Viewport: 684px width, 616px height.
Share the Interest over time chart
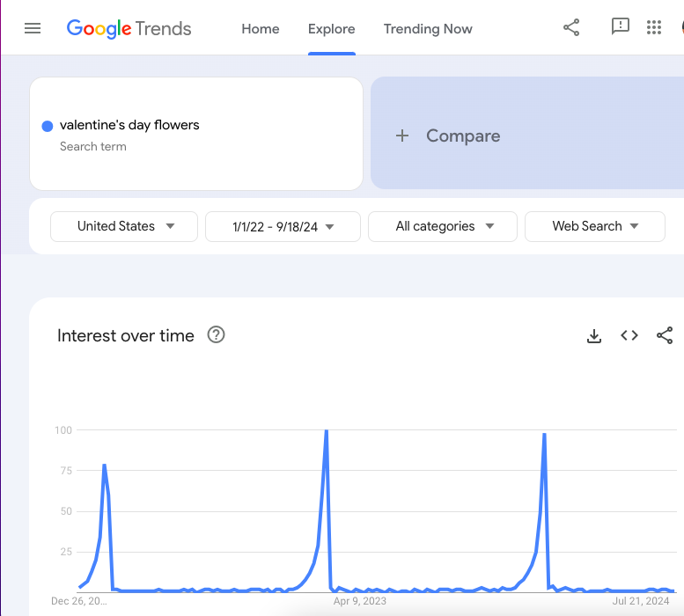[x=665, y=335]
